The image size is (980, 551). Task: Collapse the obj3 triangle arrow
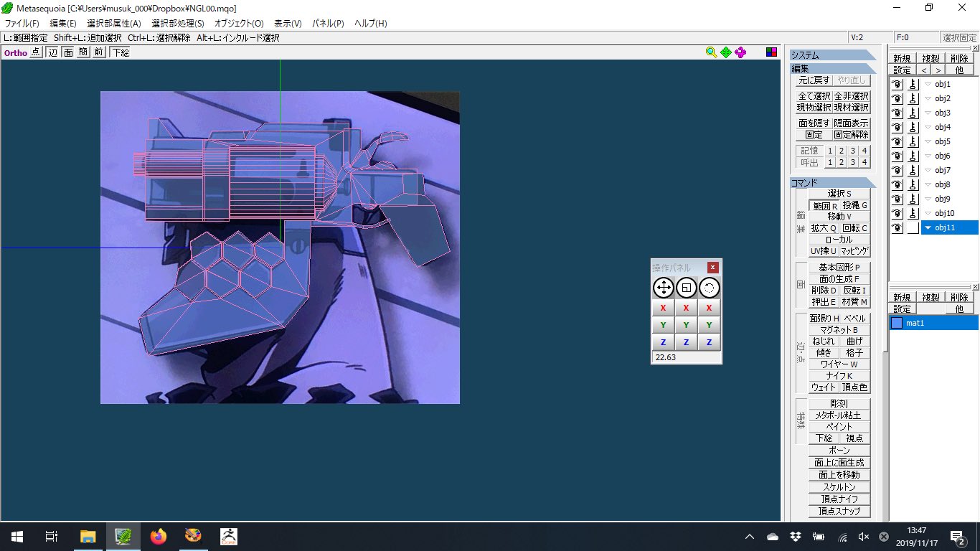[928, 113]
